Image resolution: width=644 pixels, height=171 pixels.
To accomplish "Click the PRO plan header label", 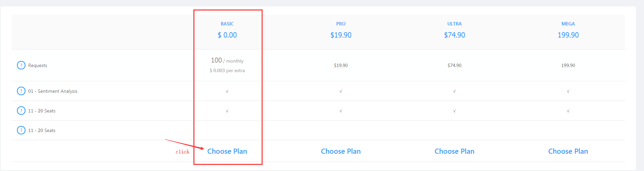I will [341, 24].
